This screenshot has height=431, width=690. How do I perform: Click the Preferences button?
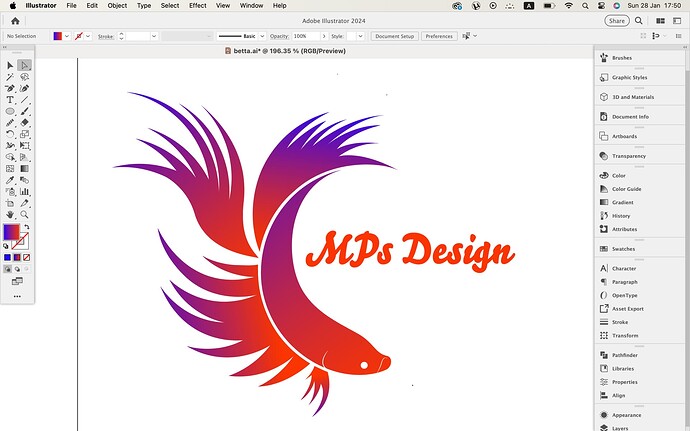point(439,36)
